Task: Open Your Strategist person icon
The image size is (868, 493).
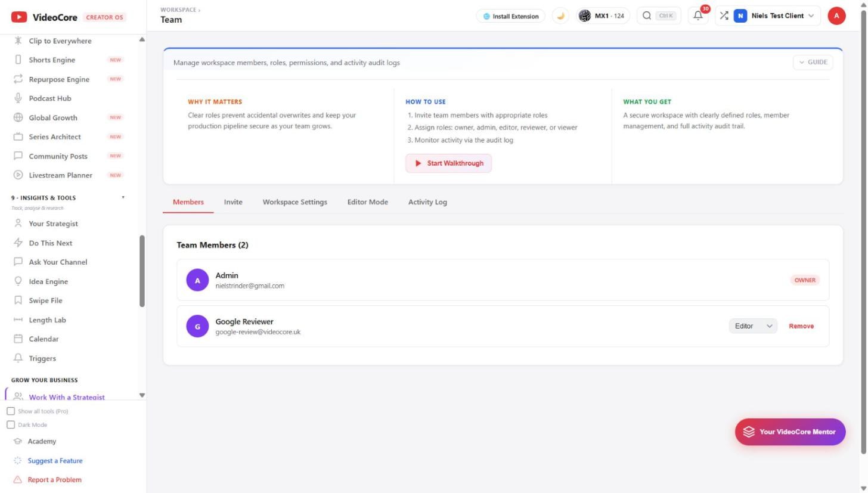Action: click(x=18, y=224)
